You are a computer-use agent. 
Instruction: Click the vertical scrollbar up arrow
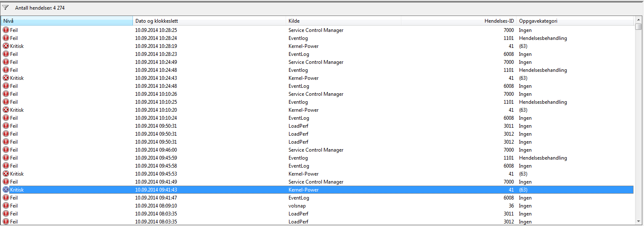tap(639, 20)
